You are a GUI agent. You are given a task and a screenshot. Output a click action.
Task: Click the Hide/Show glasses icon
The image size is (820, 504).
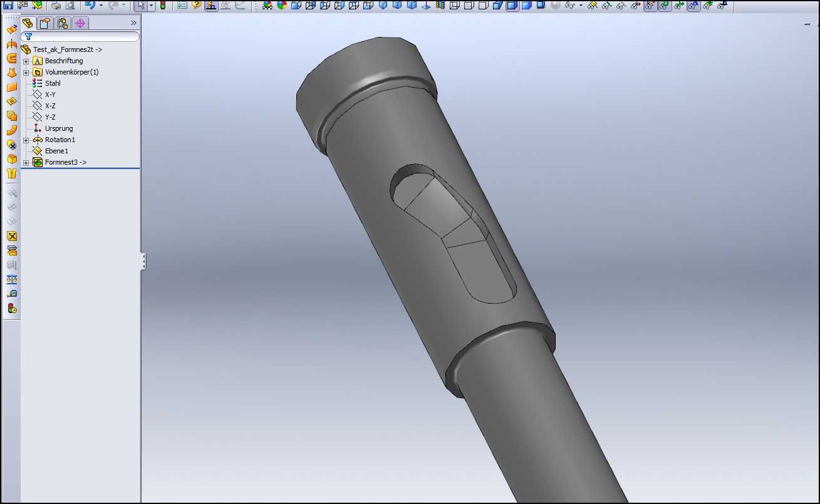point(570,5)
